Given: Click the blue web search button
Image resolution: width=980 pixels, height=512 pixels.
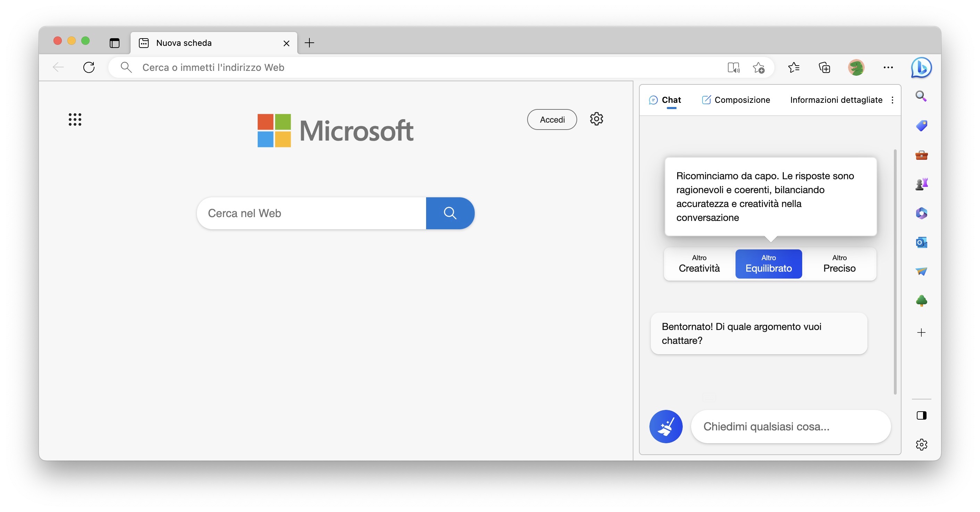Looking at the screenshot, I should pyautogui.click(x=450, y=213).
